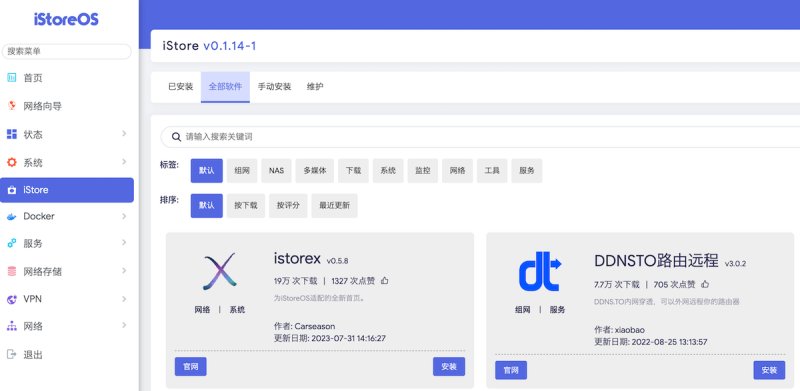Expand the Docker menu chevron
The image size is (800, 391).
[124, 216]
